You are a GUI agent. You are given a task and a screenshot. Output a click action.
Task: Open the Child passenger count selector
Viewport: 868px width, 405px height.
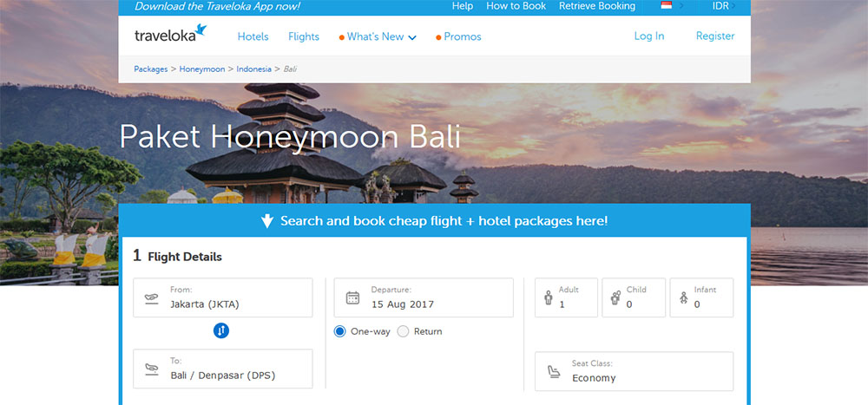point(634,297)
